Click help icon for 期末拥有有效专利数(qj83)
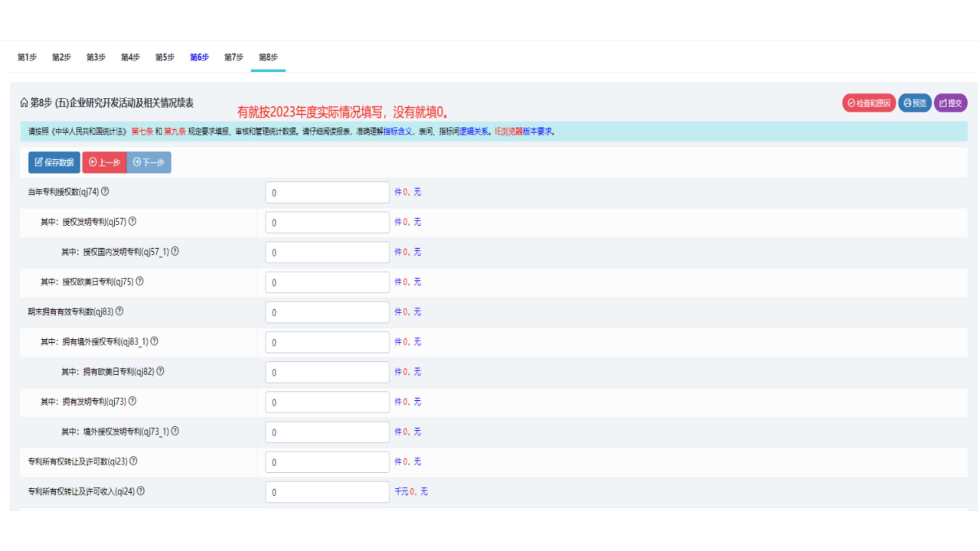This screenshot has width=980, height=551. point(119,311)
